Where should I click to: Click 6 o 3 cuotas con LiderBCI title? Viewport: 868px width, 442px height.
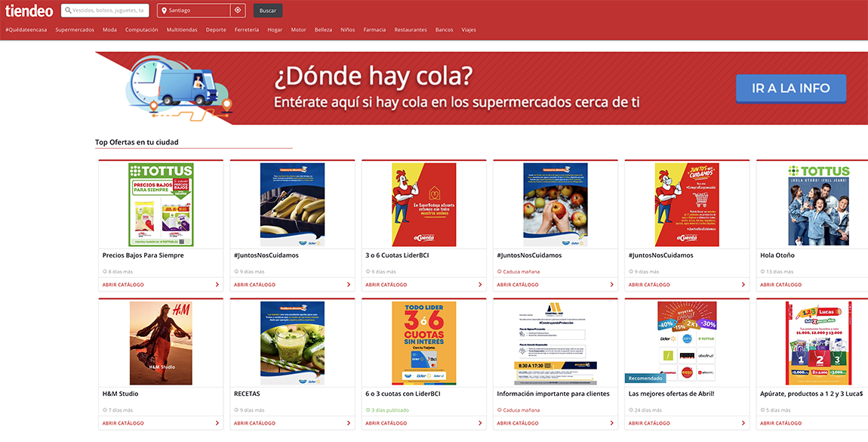tap(403, 394)
